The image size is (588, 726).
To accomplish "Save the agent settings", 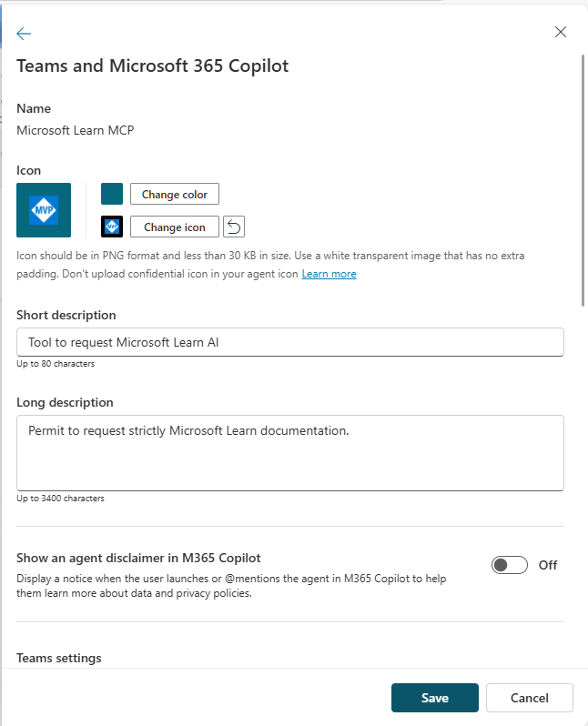I will tap(434, 698).
